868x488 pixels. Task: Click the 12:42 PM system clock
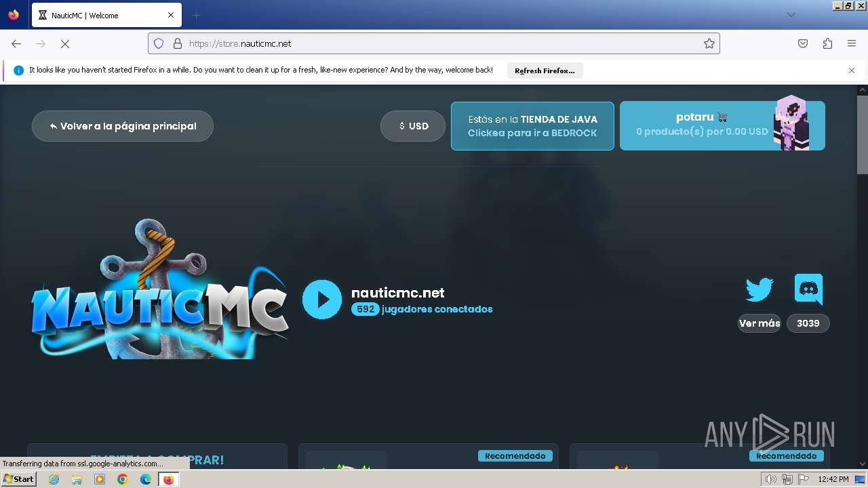(x=833, y=479)
